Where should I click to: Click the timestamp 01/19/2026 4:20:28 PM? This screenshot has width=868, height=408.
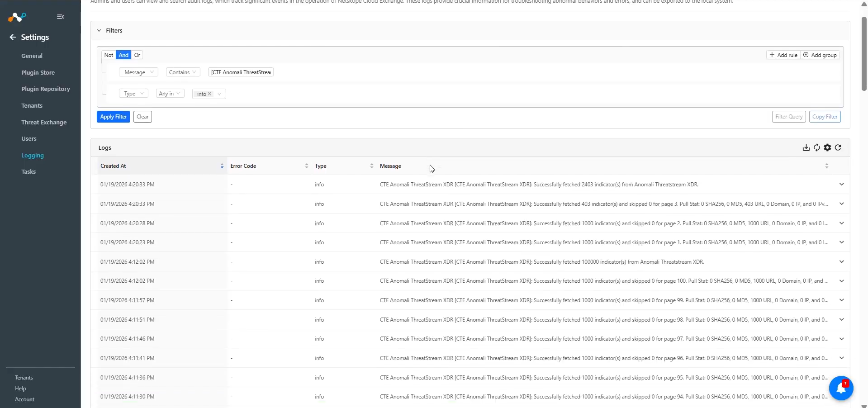coord(128,223)
